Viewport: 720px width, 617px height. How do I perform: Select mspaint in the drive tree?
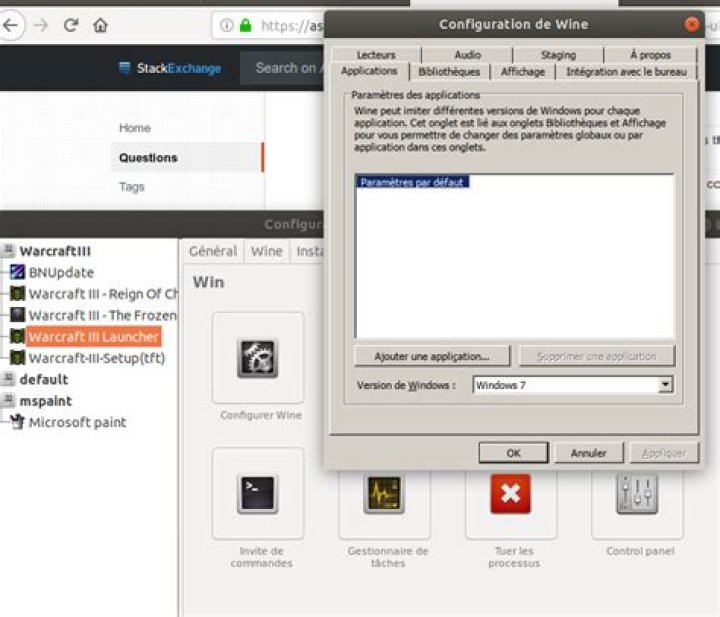pyautogui.click(x=45, y=401)
